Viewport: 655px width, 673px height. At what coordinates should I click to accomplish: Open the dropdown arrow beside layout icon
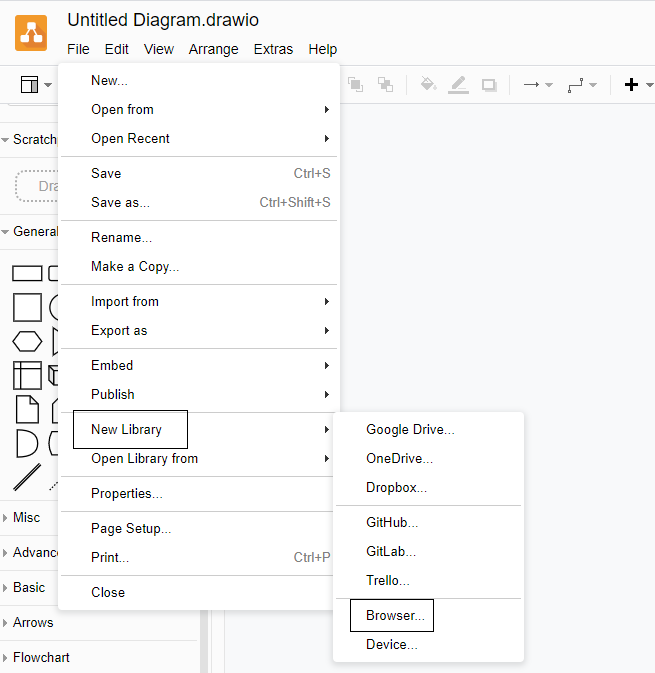(x=48, y=85)
